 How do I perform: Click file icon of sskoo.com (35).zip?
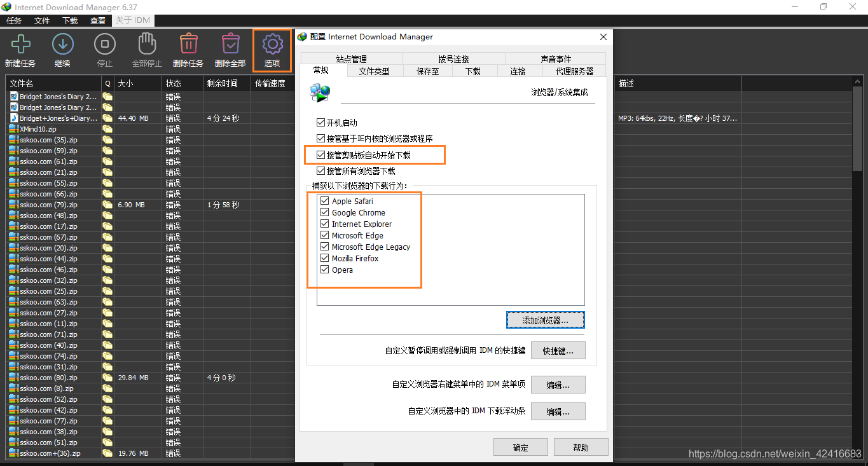pyautogui.click(x=14, y=140)
